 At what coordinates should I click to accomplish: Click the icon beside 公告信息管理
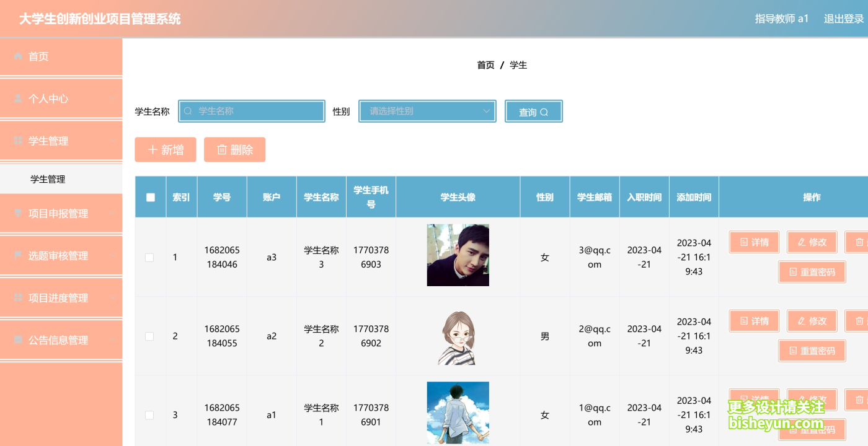pyautogui.click(x=18, y=339)
